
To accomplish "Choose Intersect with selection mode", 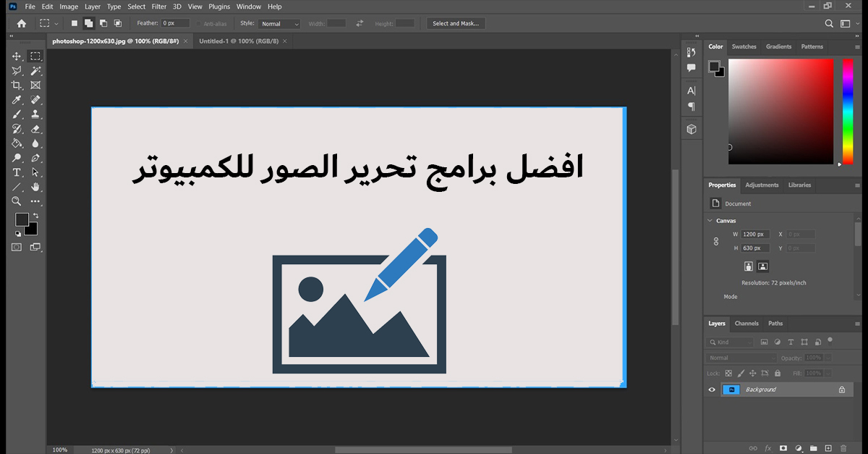I will (x=118, y=23).
